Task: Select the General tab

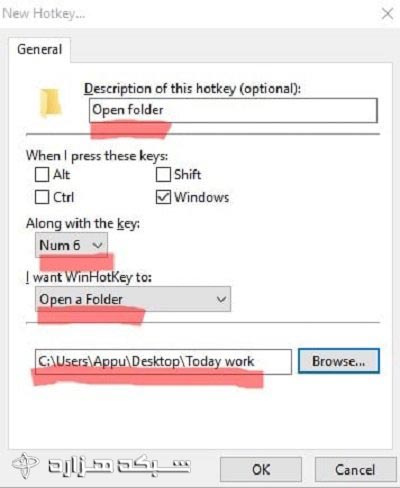Action: (40, 50)
